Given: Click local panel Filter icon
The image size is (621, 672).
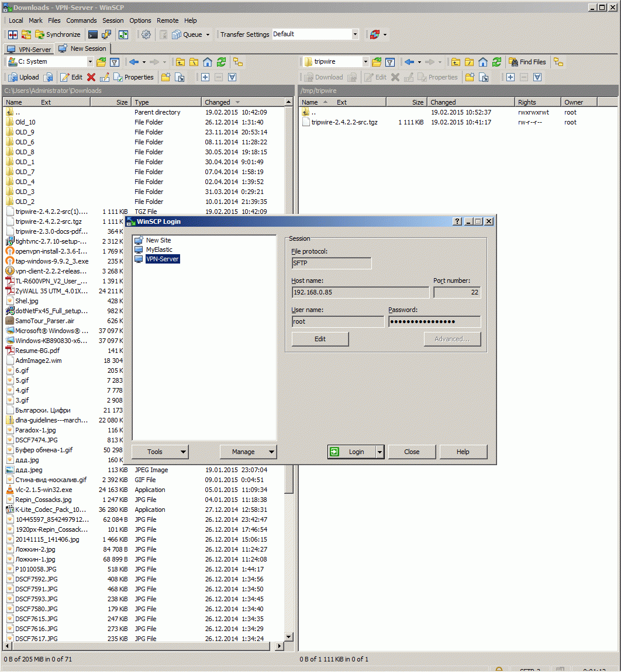Looking at the screenshot, I should point(115,62).
